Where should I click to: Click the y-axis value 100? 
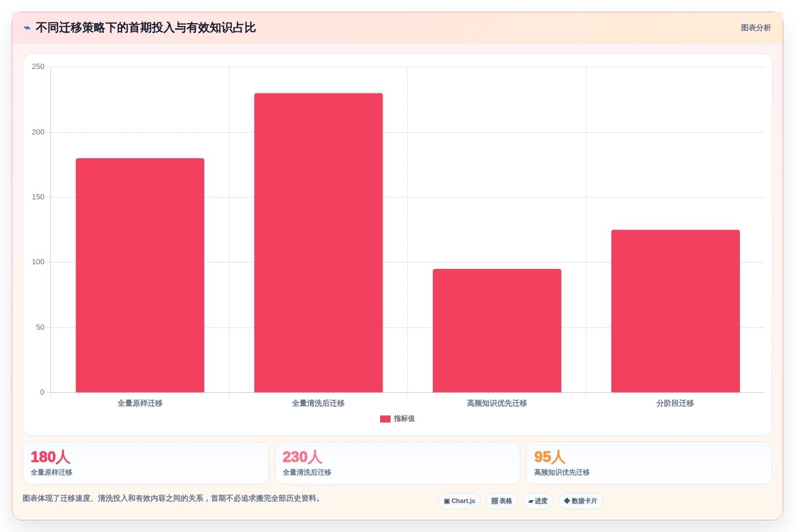tap(38, 262)
